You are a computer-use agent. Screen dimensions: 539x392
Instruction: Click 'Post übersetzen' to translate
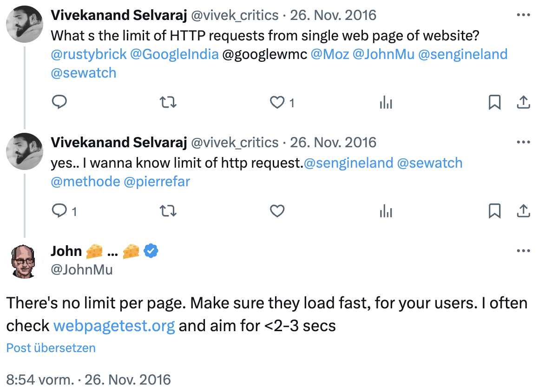pyautogui.click(x=51, y=348)
